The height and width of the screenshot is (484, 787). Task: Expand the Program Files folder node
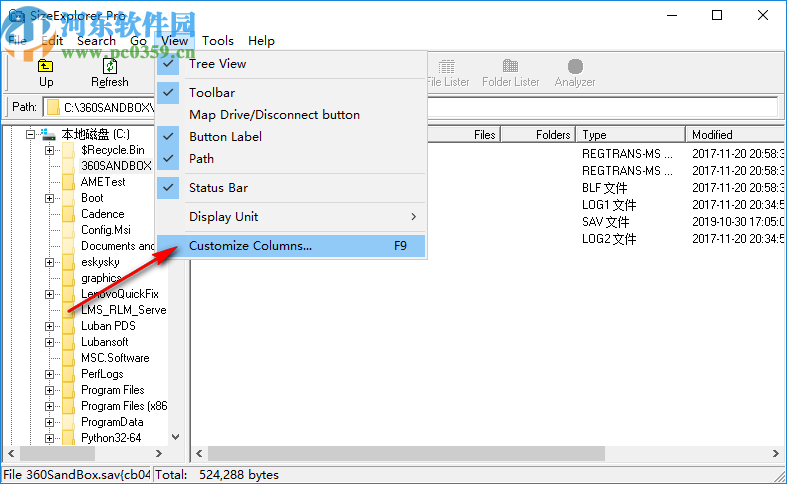tap(49, 390)
